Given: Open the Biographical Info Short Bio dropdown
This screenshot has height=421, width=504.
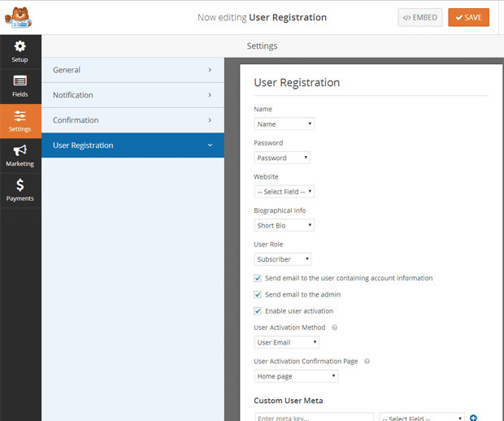Looking at the screenshot, I should tap(285, 225).
